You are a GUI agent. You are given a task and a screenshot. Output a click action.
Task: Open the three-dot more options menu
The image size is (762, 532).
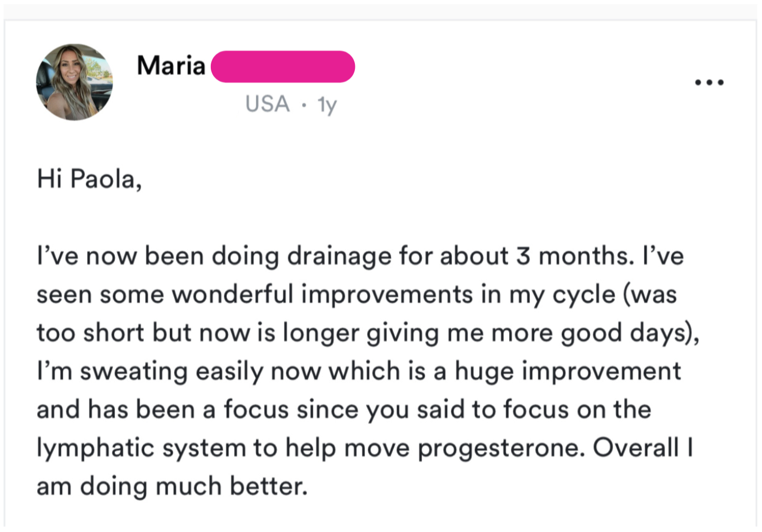[709, 82]
